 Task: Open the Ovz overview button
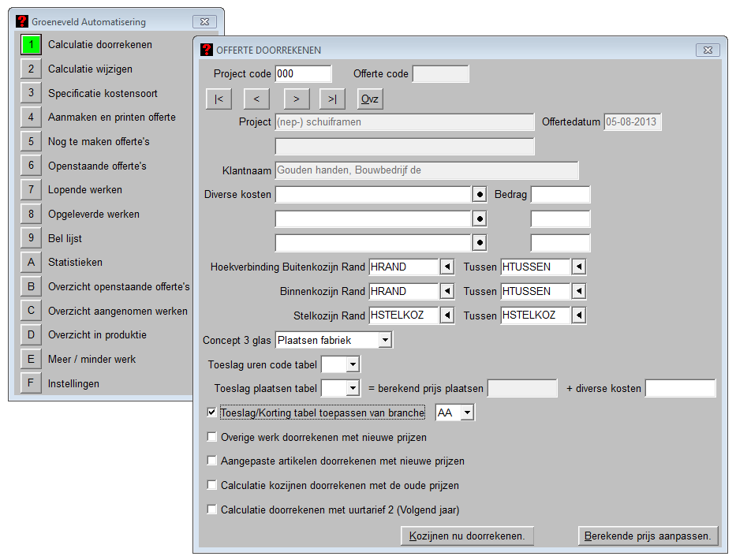click(x=370, y=99)
